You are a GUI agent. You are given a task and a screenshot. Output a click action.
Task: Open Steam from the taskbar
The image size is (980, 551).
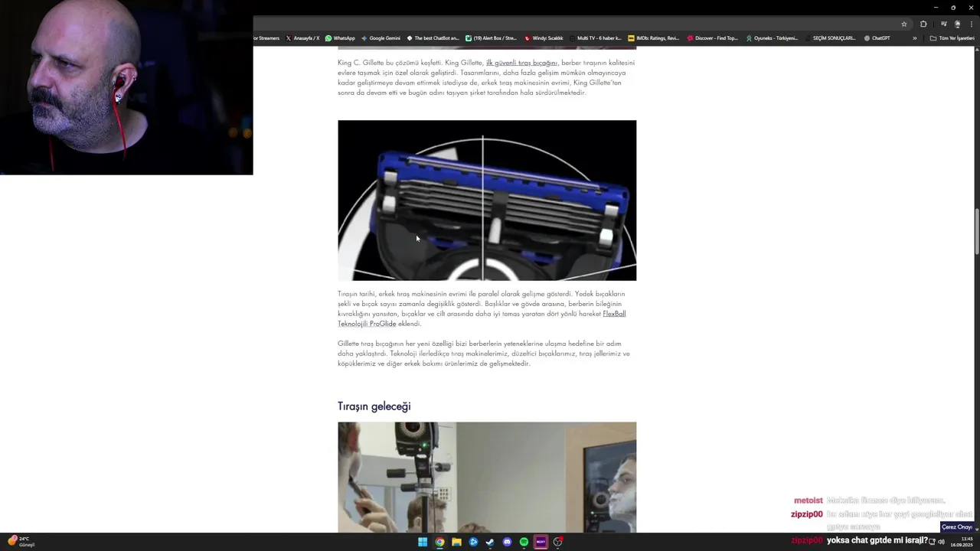pyautogui.click(x=490, y=542)
